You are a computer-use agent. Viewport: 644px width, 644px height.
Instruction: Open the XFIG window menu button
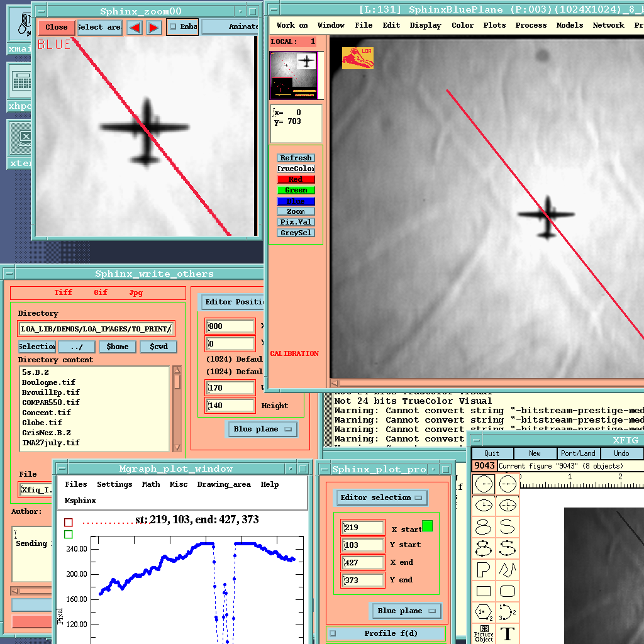477,441
